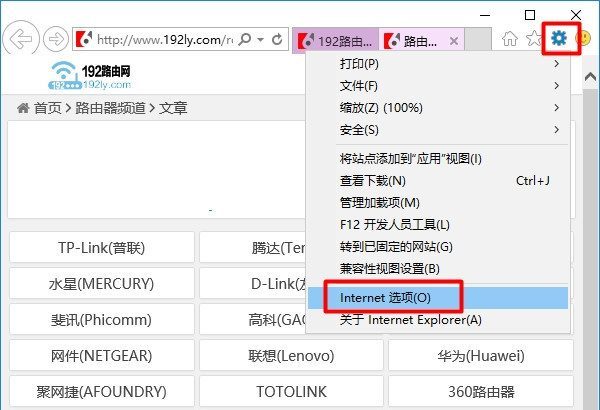Viewport: 600px width, 410px height.
Task: Select F12 开发人员工具(L)
Action: 438,225
